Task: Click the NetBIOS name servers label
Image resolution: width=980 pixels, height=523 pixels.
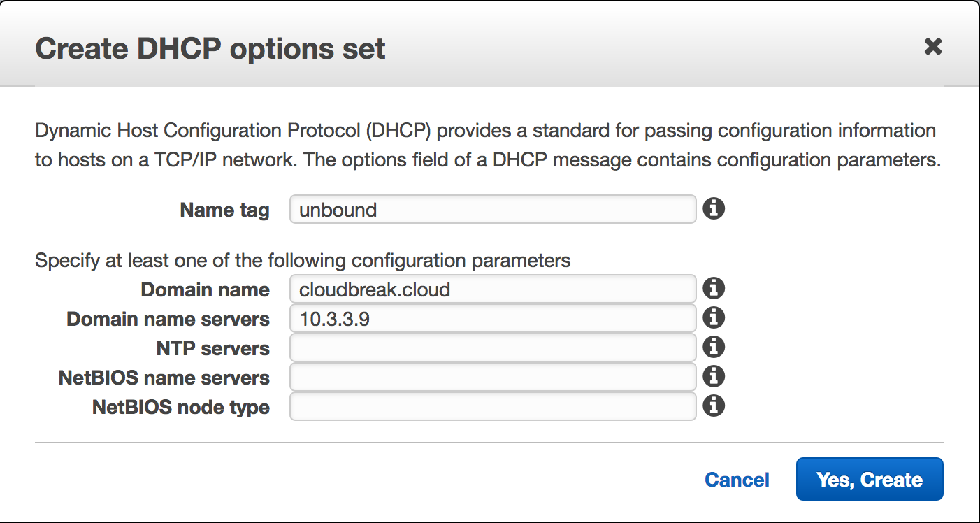Action: pyautogui.click(x=164, y=378)
